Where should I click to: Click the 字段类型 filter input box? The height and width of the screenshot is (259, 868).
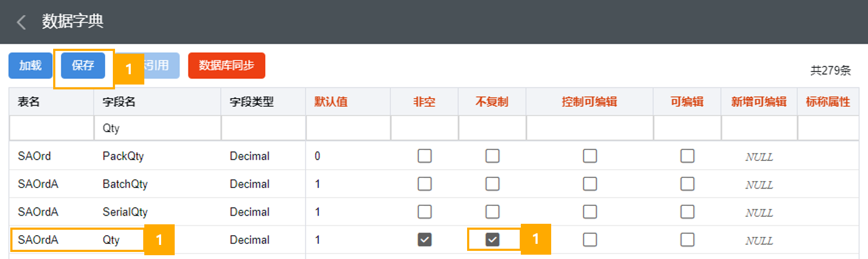coord(263,128)
